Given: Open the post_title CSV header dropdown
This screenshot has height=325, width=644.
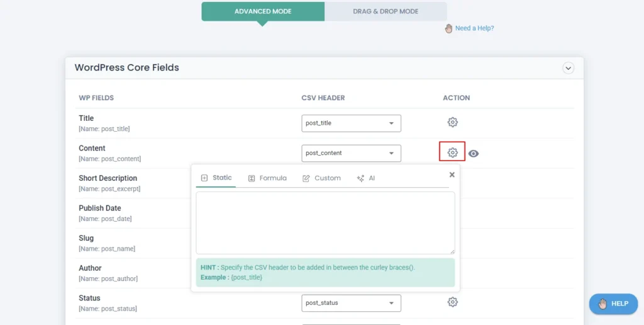Looking at the screenshot, I should [351, 123].
